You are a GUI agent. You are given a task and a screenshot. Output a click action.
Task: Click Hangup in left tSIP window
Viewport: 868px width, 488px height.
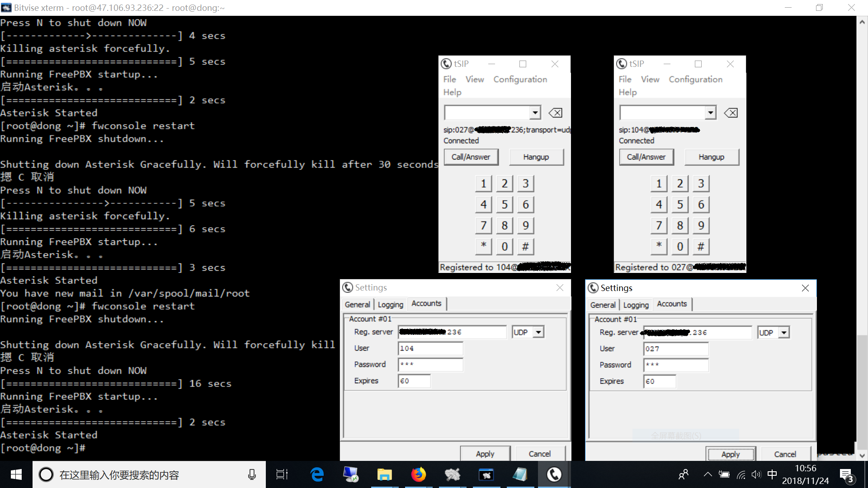pos(536,157)
